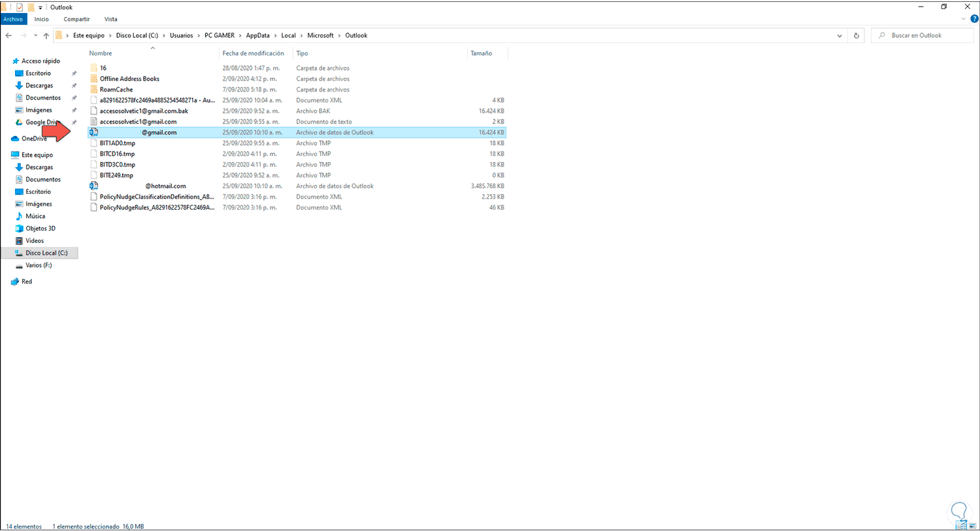Click the Acceso rápido star icon

tap(16, 61)
